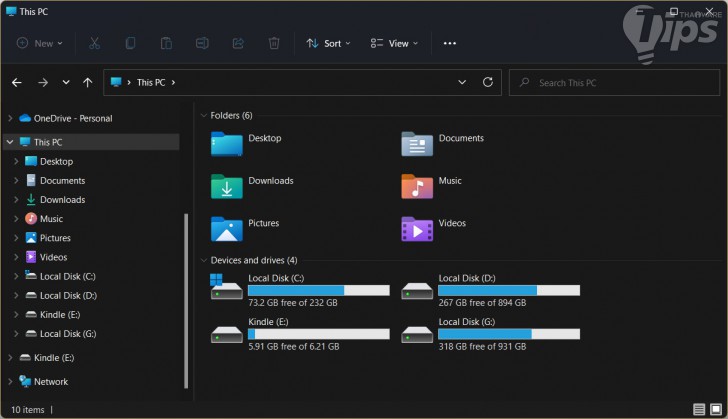Viewport: 728px width, 419px height.
Task: Click the Delete trash icon
Action: coord(274,43)
